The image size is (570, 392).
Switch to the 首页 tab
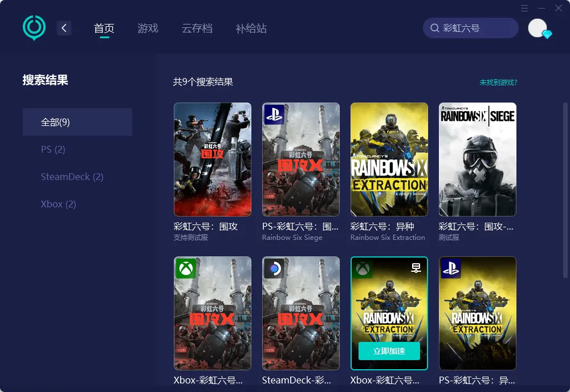[x=104, y=28]
